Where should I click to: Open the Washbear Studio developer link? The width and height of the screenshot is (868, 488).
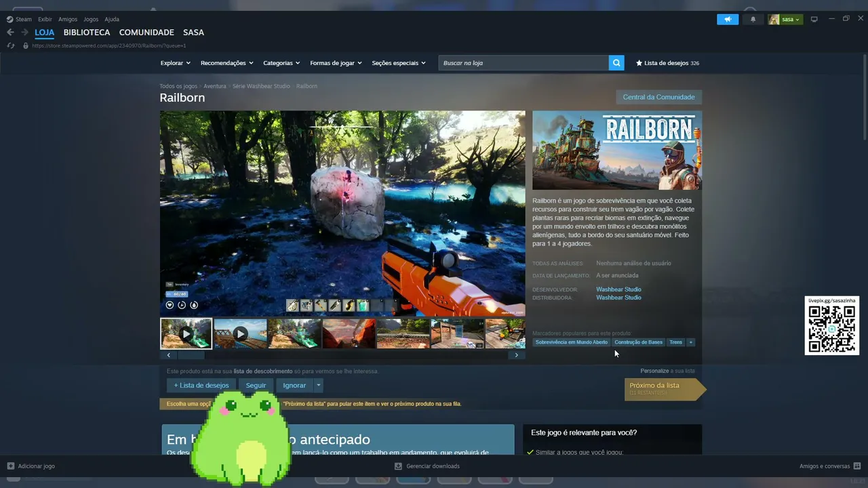click(x=618, y=289)
